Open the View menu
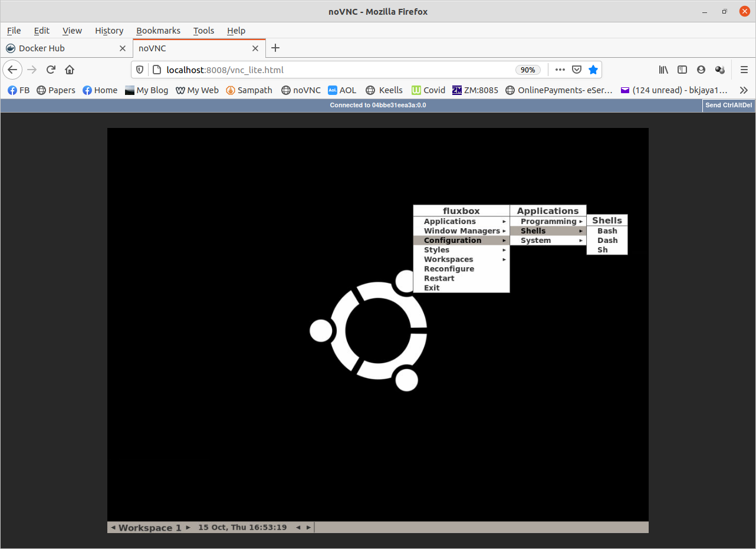The image size is (756, 549). [x=73, y=31]
